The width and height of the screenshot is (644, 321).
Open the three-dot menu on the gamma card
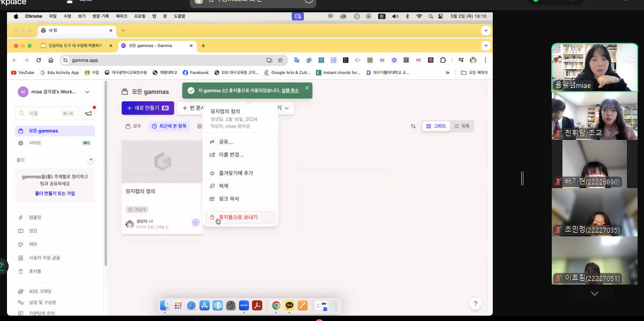pos(195,222)
